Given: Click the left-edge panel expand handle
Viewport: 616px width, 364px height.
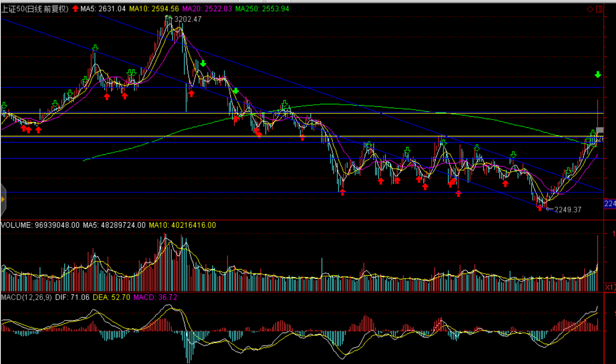Looking at the screenshot, I should (x=3, y=200).
